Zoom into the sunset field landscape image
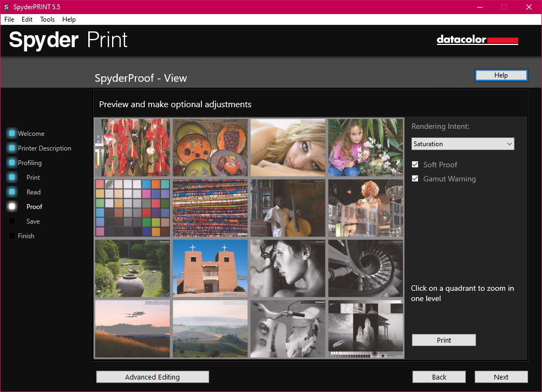The image size is (542, 392). [133, 329]
